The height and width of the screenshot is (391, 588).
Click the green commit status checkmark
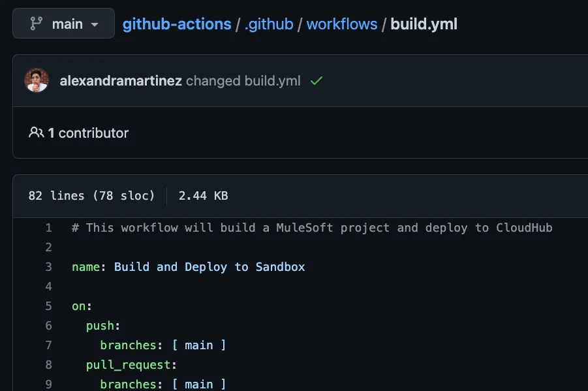tap(317, 81)
